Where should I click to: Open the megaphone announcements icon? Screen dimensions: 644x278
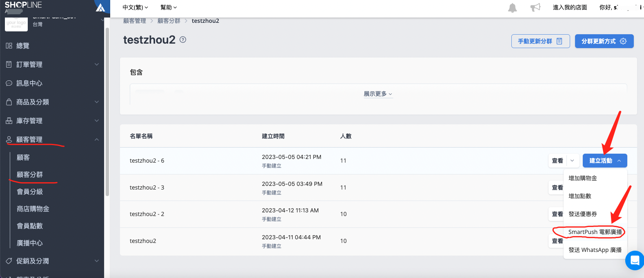pyautogui.click(x=535, y=7)
